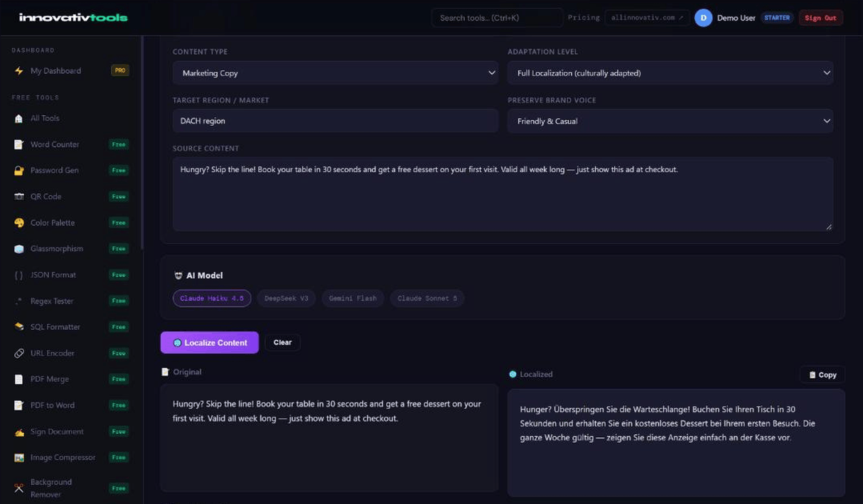Click the Color Palette icon
Image resolution: width=863 pixels, height=504 pixels.
coord(19,222)
